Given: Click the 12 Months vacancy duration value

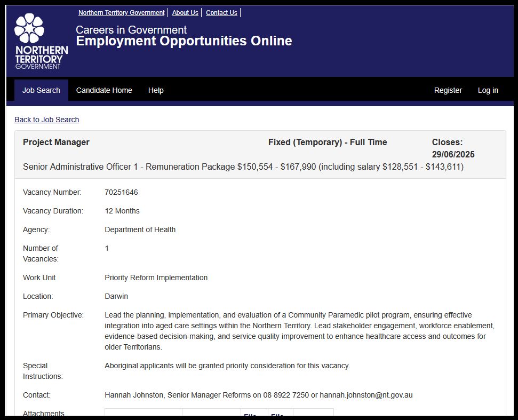Looking at the screenshot, I should pos(122,211).
